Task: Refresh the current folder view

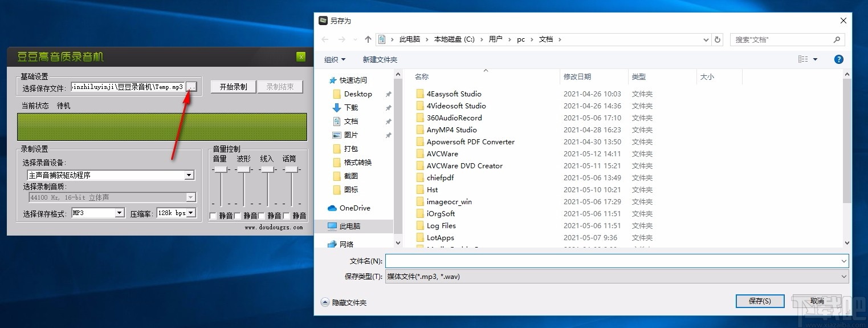Action: pos(718,39)
